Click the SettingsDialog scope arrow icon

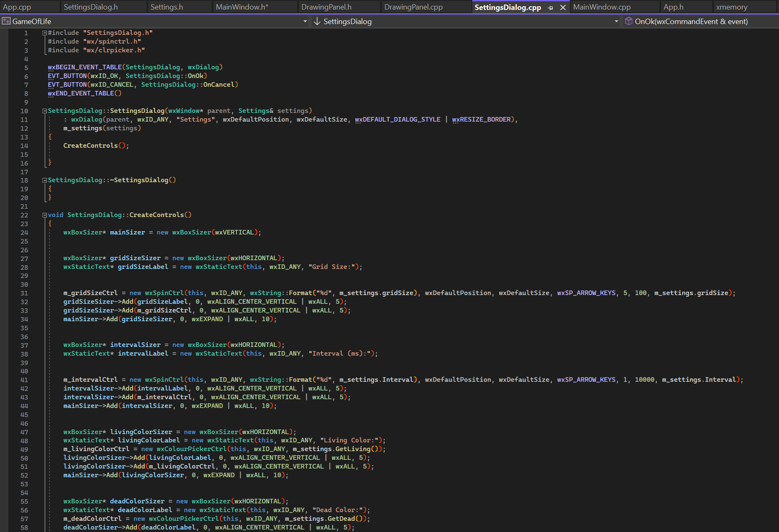point(317,21)
